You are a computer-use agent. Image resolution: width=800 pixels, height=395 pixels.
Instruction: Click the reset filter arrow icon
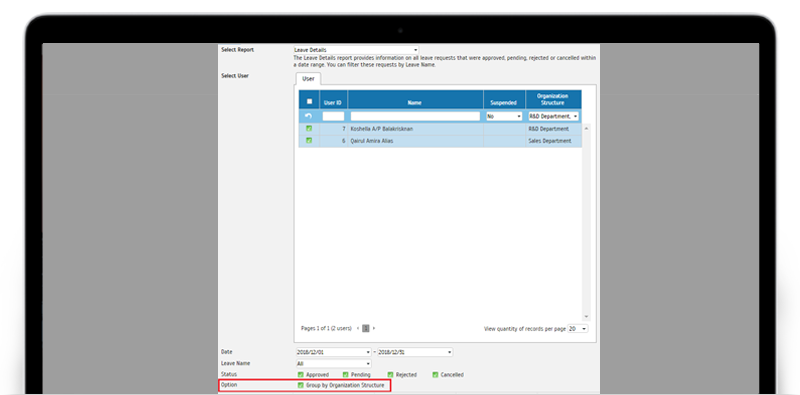pyautogui.click(x=309, y=116)
